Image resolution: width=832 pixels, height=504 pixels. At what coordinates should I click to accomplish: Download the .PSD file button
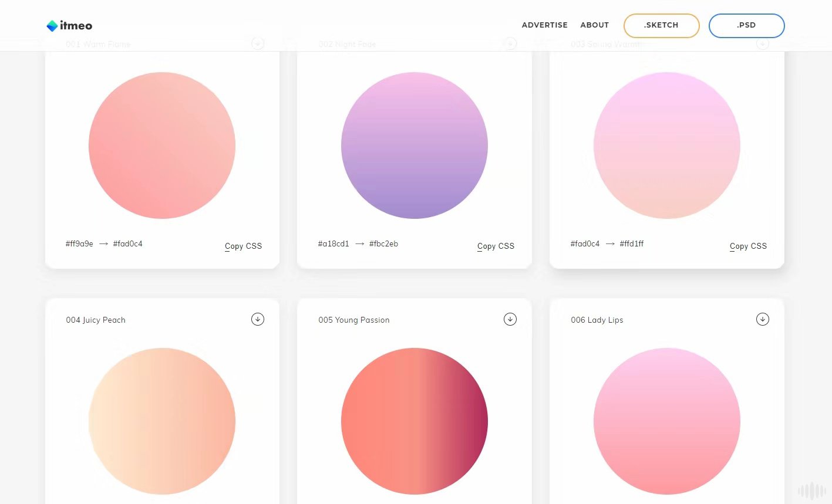[x=746, y=25]
